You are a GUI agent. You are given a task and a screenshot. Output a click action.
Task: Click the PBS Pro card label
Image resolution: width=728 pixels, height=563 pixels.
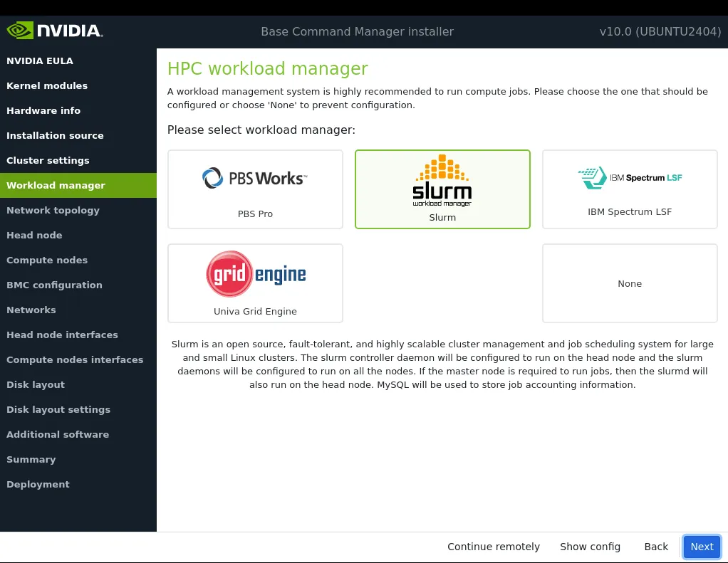[x=255, y=214]
